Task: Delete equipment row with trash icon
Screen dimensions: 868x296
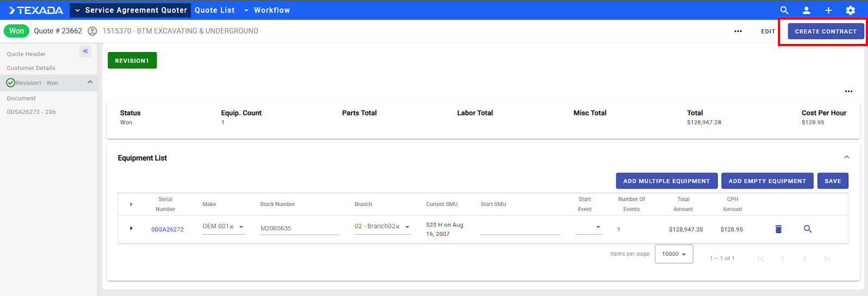Action: pyautogui.click(x=778, y=229)
